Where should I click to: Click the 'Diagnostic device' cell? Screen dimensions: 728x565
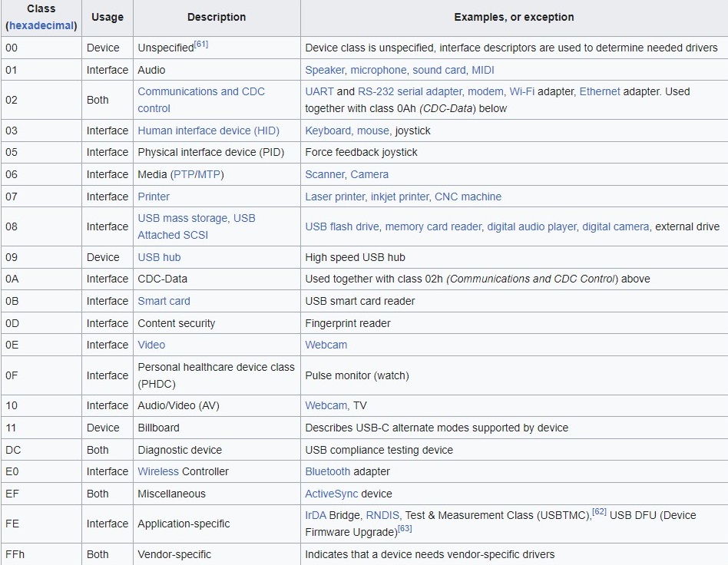click(217, 450)
